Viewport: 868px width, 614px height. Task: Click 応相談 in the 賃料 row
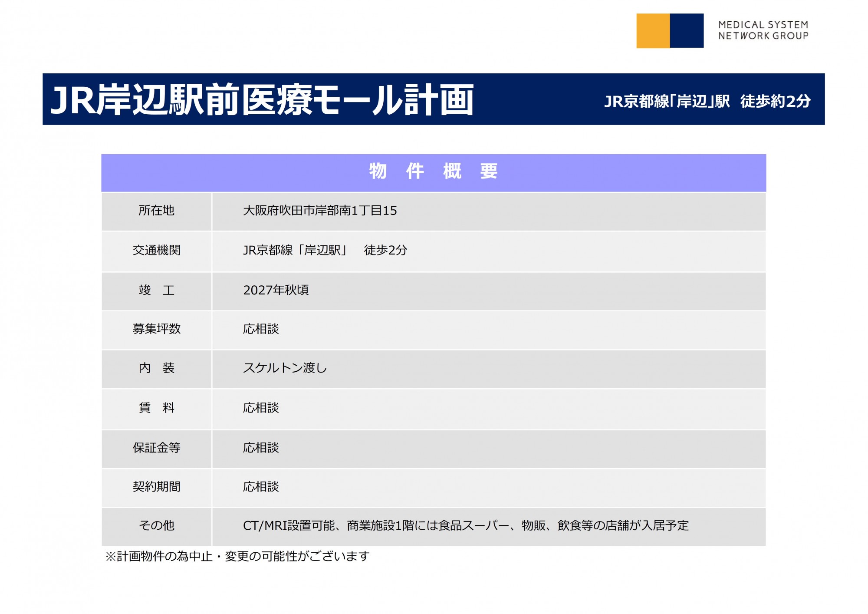(261, 408)
